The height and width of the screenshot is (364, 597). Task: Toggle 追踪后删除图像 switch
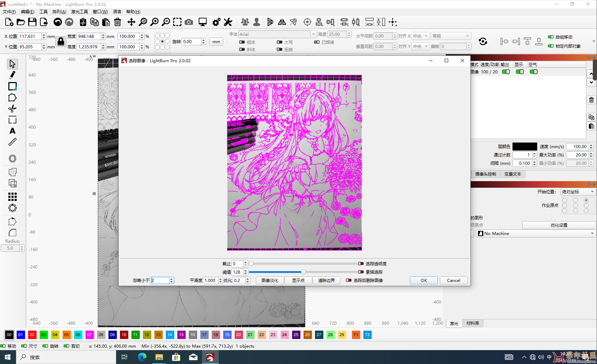click(349, 280)
